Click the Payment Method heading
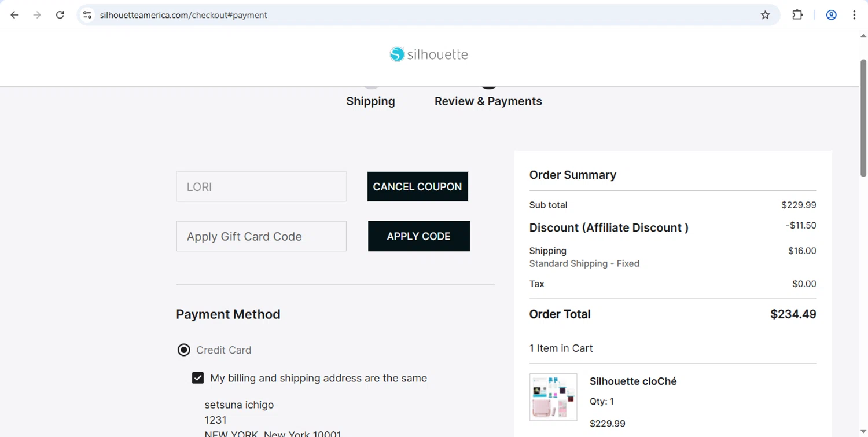This screenshot has width=868, height=437. click(228, 314)
